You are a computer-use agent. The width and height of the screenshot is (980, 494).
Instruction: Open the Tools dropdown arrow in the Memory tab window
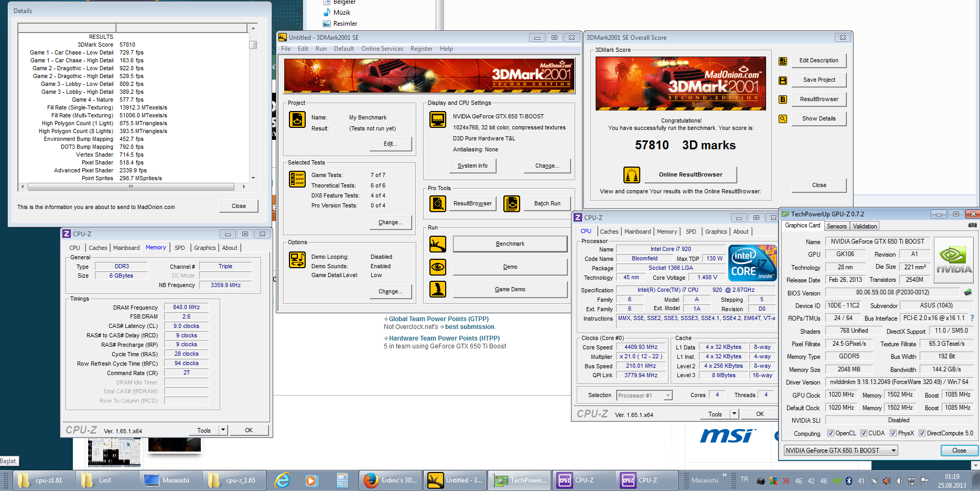(223, 430)
